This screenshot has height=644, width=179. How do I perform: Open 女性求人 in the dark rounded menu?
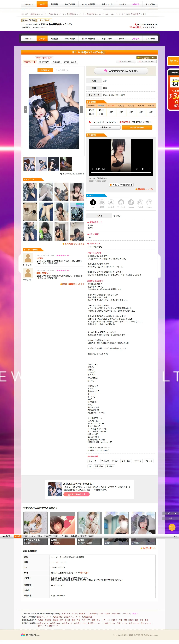click(136, 39)
